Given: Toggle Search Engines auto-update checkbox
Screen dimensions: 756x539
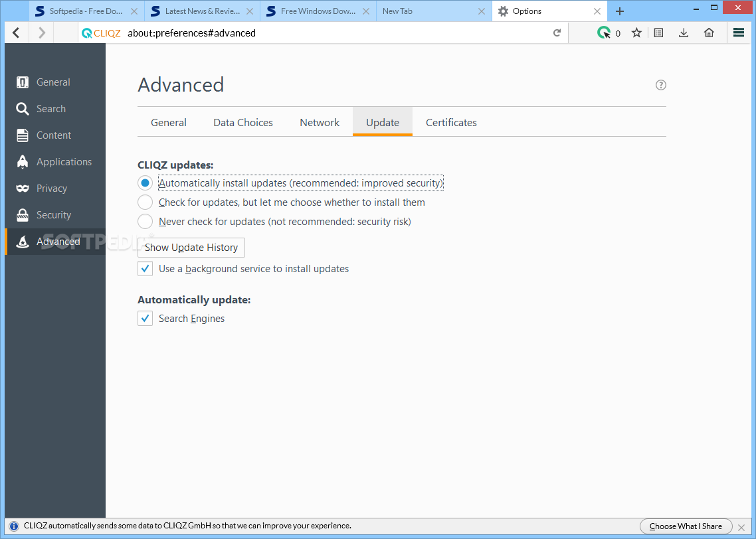Looking at the screenshot, I should click(145, 319).
